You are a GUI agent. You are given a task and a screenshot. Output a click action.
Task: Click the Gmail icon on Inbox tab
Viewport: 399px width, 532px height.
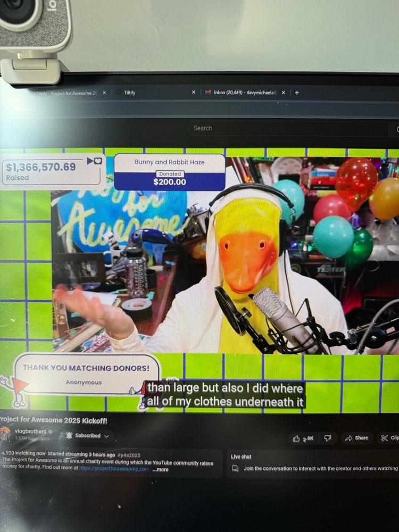pyautogui.click(x=208, y=93)
